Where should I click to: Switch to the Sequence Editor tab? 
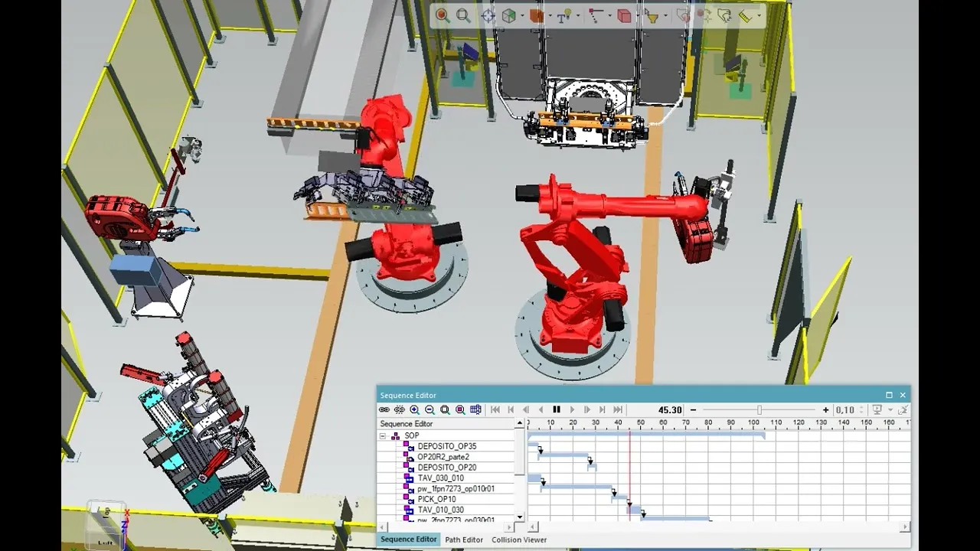click(408, 540)
